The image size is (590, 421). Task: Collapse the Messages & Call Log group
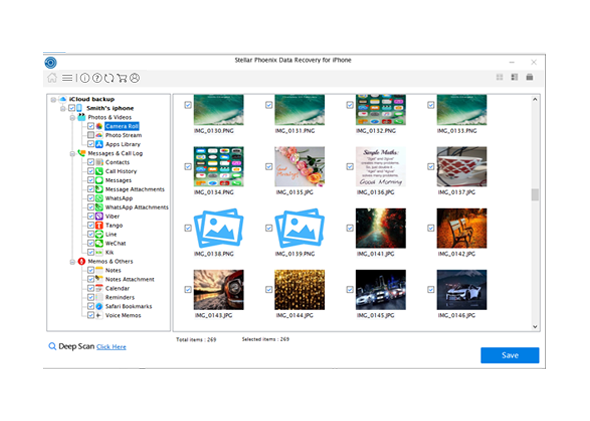72,154
